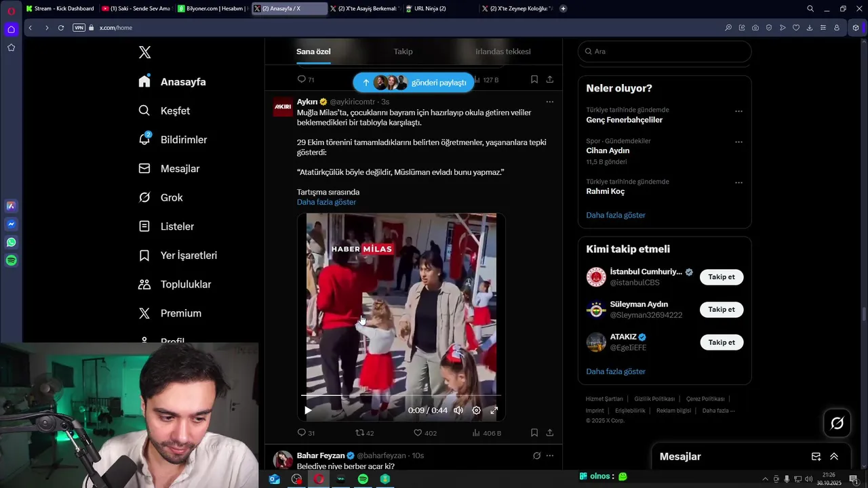
Task: Share the Aykırı post
Action: (550, 432)
